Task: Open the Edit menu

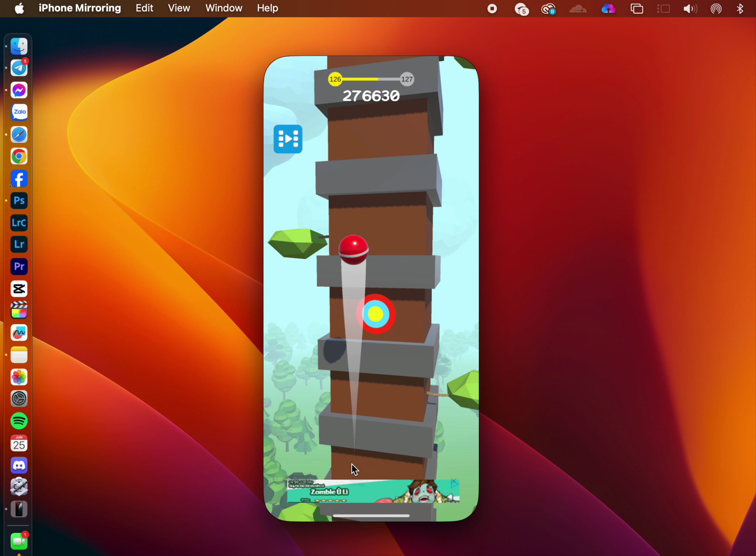Action: 144,8
